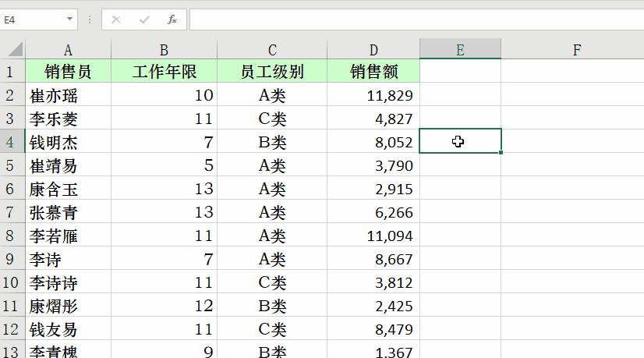644x358 pixels.
Task: Select column E header
Action: [461, 50]
